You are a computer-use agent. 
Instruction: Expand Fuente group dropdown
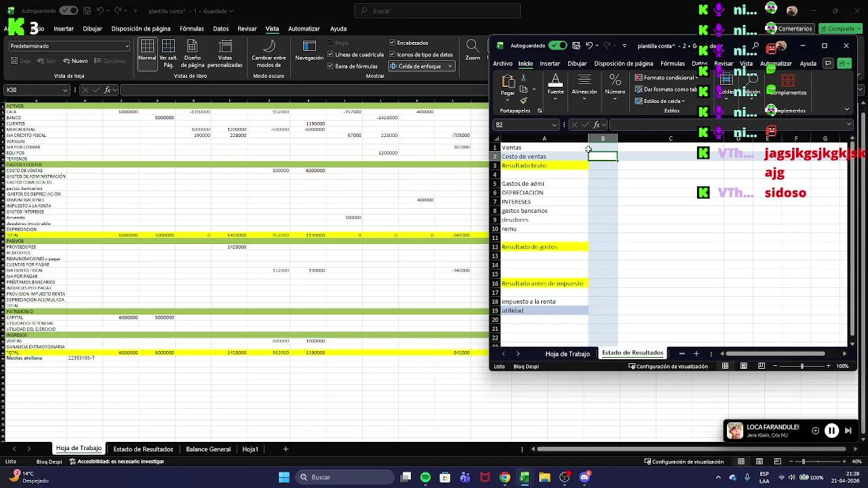point(555,100)
